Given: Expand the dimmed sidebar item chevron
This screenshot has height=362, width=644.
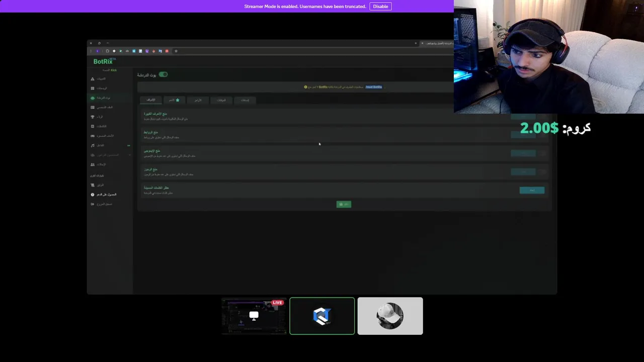Looking at the screenshot, I should pos(129,155).
